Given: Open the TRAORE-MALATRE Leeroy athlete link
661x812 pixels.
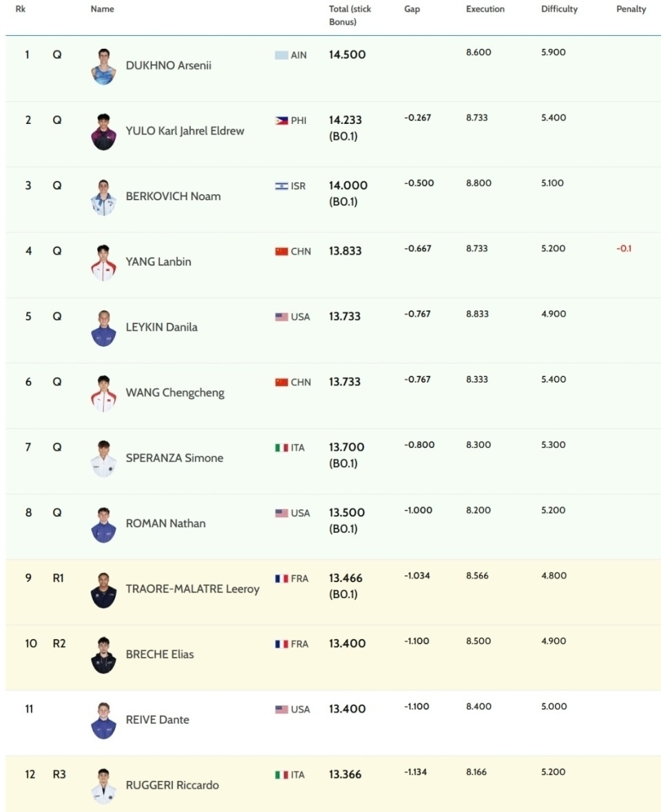Looking at the screenshot, I should coord(193,589).
